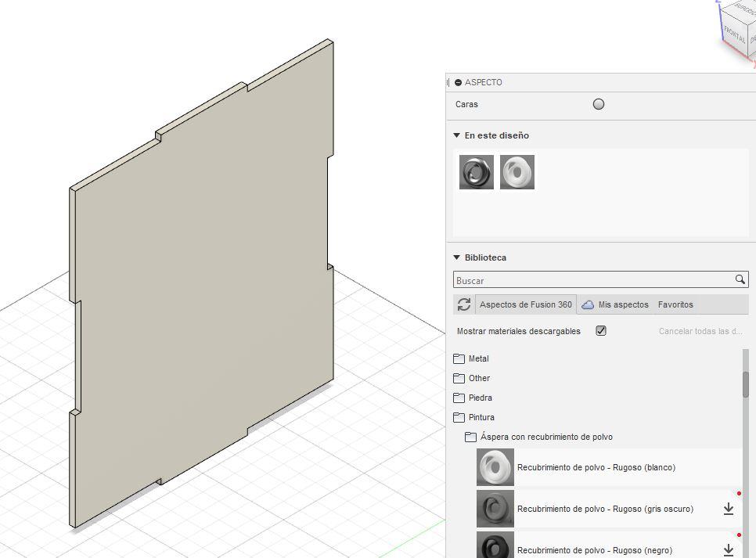Download the Rugoso (gris oscuro) material

[x=729, y=509]
